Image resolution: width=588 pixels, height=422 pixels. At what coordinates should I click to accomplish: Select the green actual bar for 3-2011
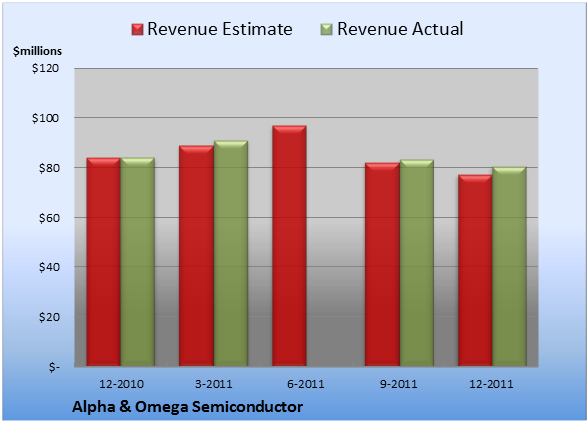(x=231, y=253)
